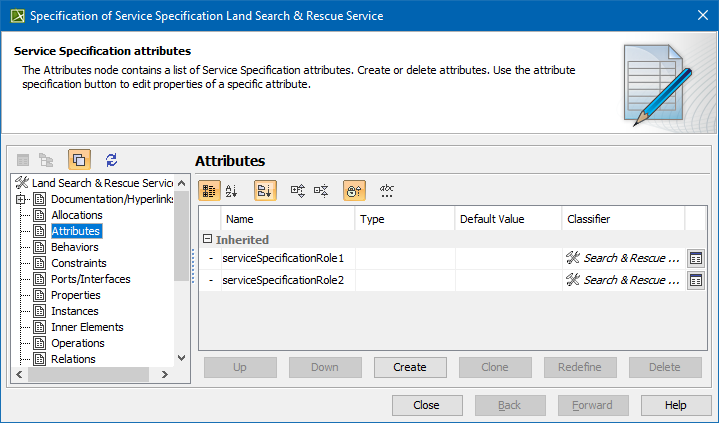Toggle the group-by-owner sort button
Screen dimensions: 719x423
click(265, 190)
